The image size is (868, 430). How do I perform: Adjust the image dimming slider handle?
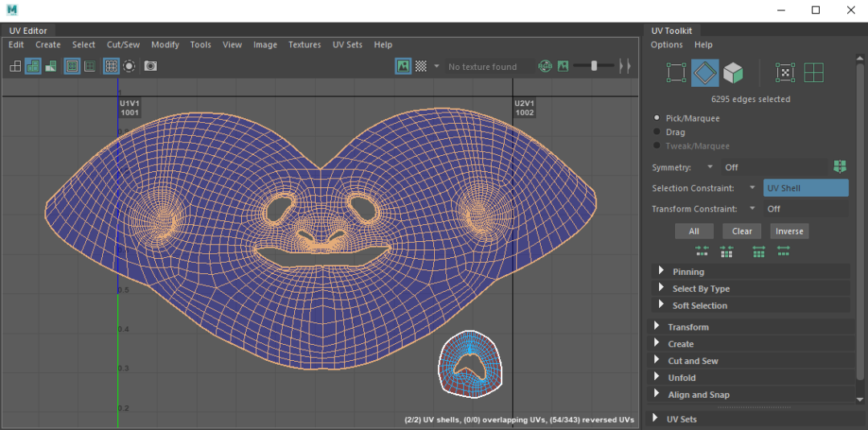594,66
